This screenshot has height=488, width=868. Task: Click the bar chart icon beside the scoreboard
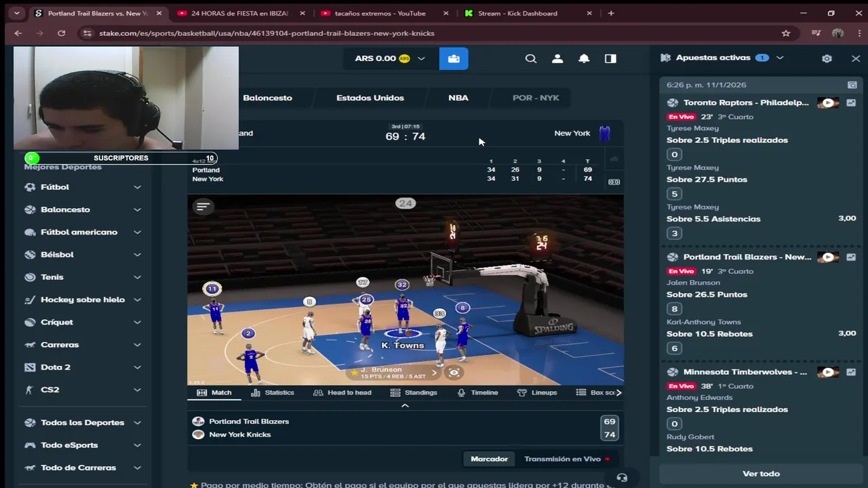tap(614, 159)
